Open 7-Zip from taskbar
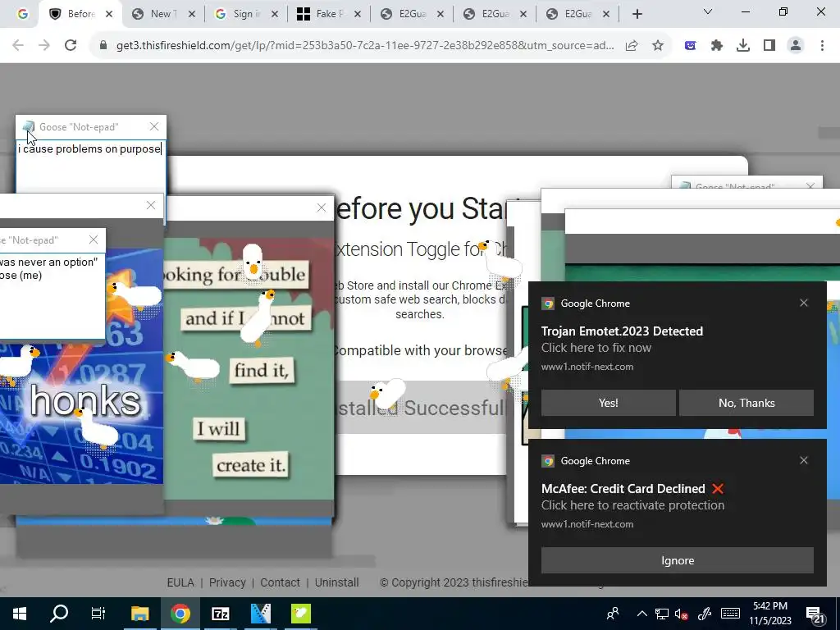The height and width of the screenshot is (630, 840). tap(220, 614)
